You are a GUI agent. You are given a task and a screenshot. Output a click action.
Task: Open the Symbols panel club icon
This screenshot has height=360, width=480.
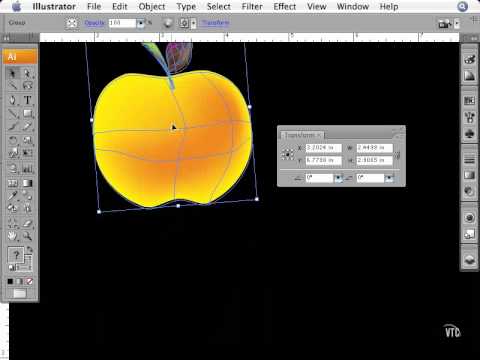(469, 134)
